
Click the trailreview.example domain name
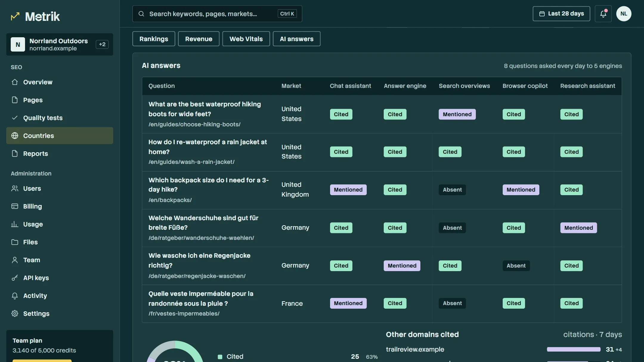(415, 349)
